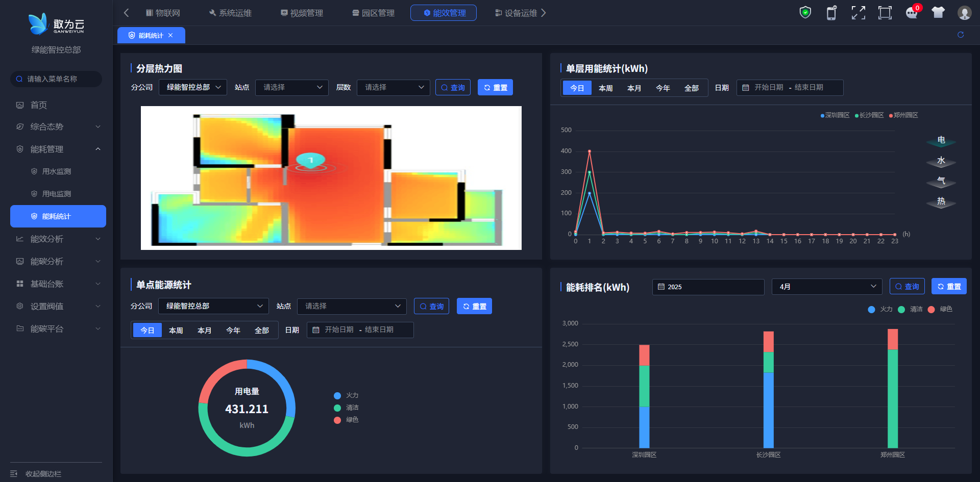Click 查询 button in 单点能源统计 panel
This screenshot has height=482, width=980.
pos(431,306)
